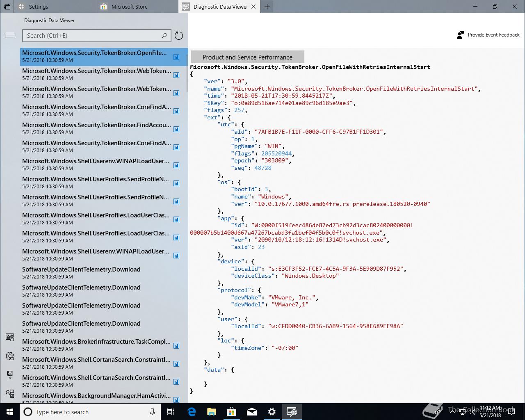Launch Microsoft Edge from the taskbar
This screenshot has width=525, height=420.
pos(192,412)
